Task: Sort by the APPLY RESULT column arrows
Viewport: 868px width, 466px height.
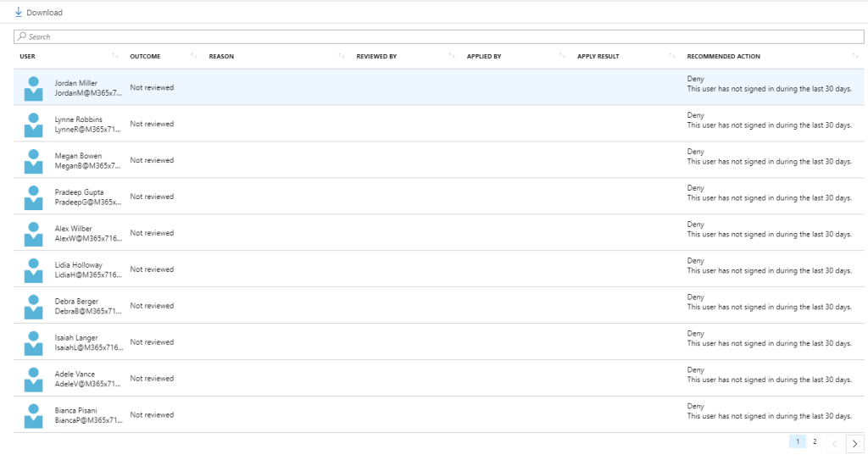Action: coord(671,56)
